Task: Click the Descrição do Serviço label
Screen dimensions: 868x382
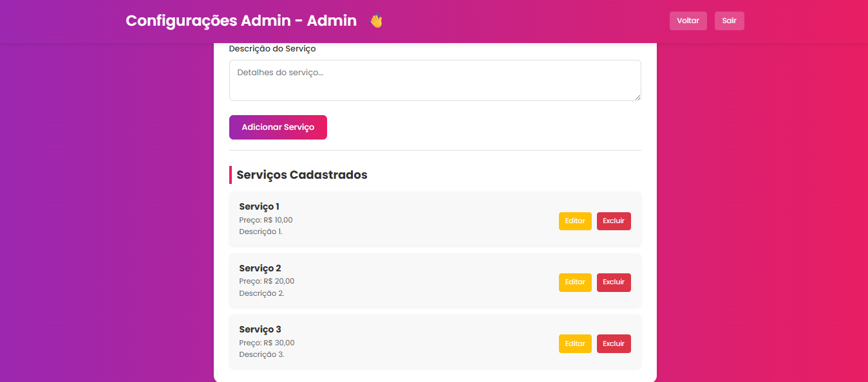Action: [x=272, y=49]
